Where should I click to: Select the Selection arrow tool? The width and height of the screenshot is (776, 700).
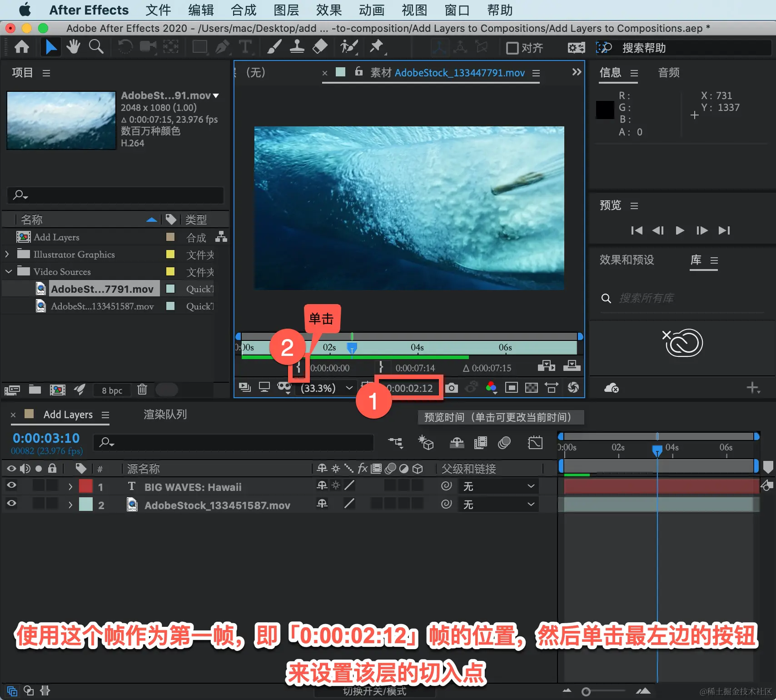tap(50, 47)
